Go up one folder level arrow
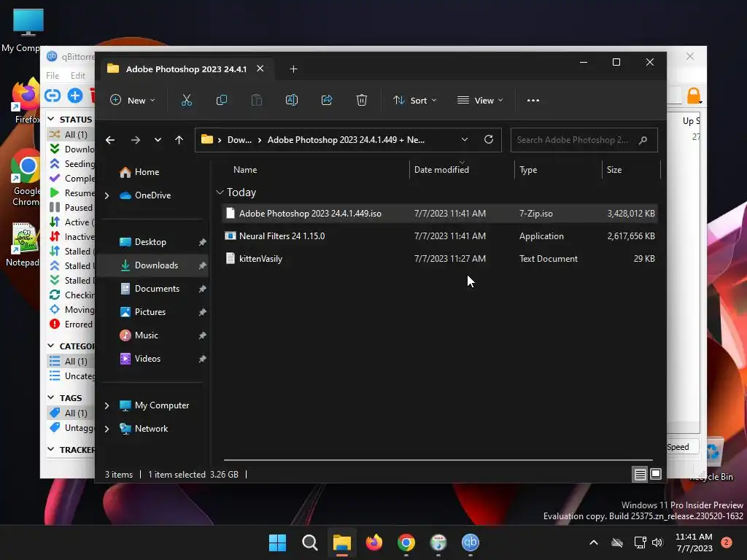The height and width of the screenshot is (560, 747). [179, 140]
